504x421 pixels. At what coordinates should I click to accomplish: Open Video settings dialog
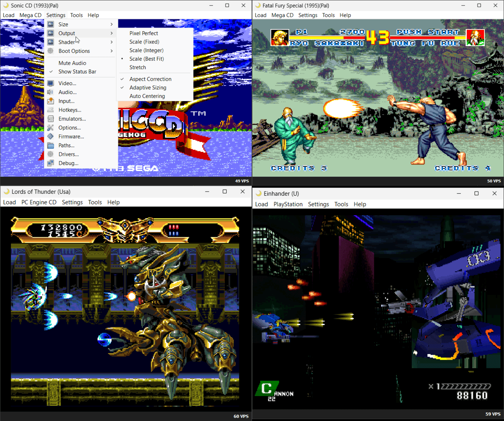click(x=80, y=83)
